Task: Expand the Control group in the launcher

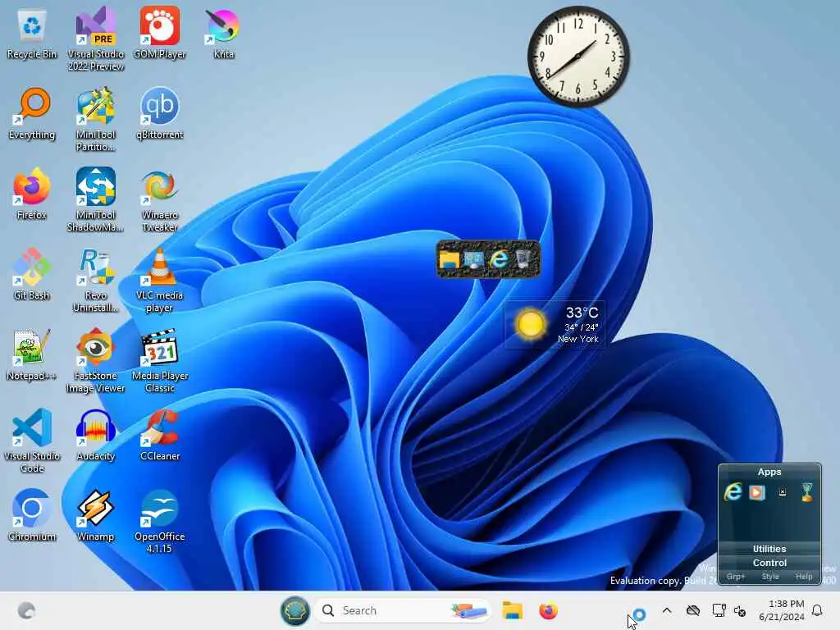Action: point(769,563)
